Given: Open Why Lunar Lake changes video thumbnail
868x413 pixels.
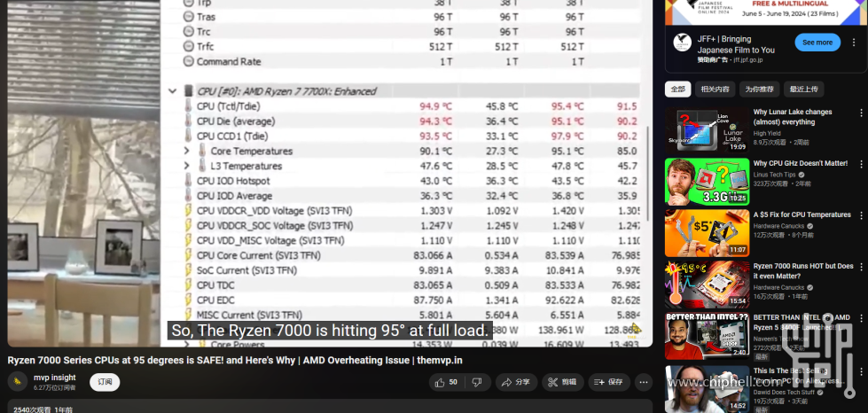Looking at the screenshot, I should click(x=707, y=130).
